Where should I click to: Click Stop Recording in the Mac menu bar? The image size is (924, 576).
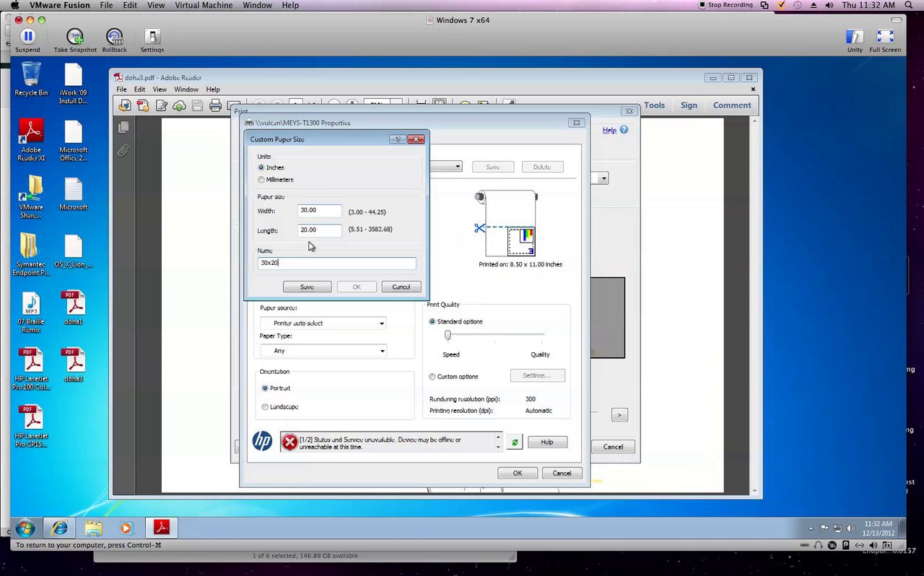coord(725,5)
